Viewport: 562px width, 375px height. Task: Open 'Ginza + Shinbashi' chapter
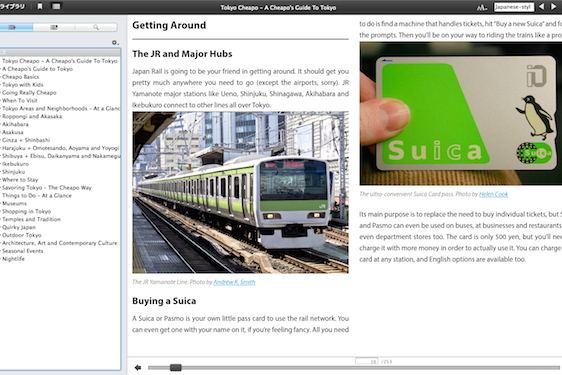pyautogui.click(x=26, y=140)
